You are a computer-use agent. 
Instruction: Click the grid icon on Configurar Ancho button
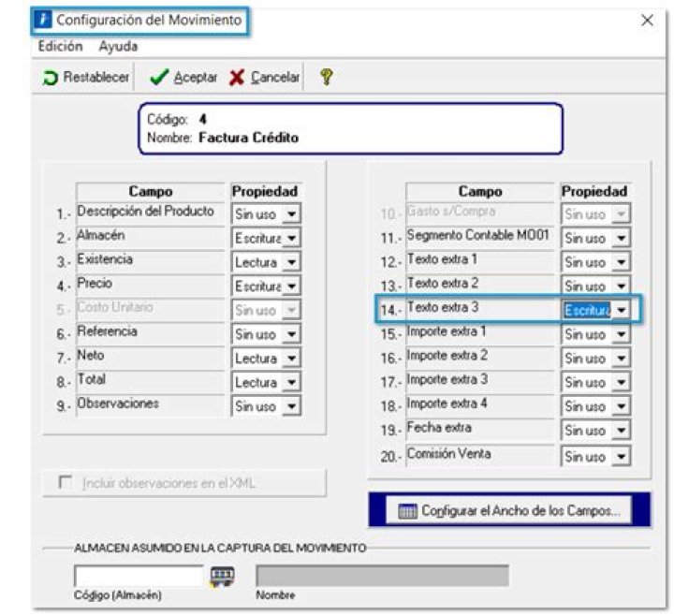(407, 511)
